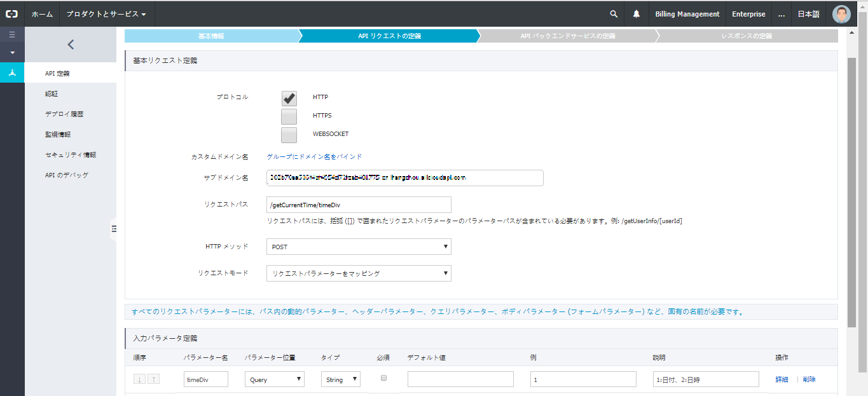Open the search magnifier icon

(x=614, y=14)
